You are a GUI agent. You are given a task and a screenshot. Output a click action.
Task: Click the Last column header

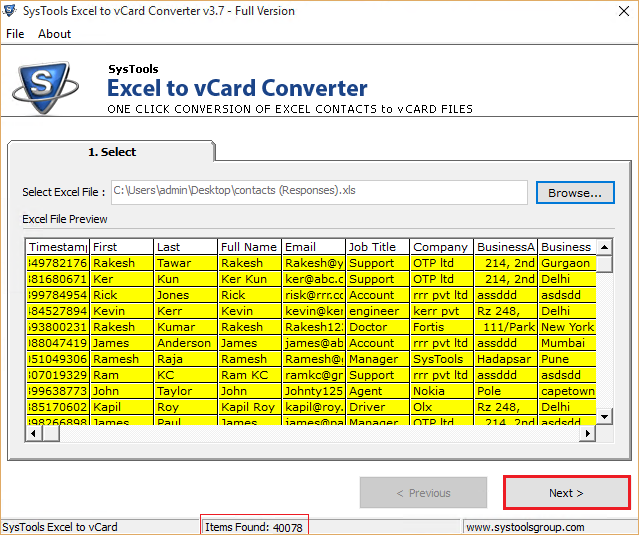[185, 247]
